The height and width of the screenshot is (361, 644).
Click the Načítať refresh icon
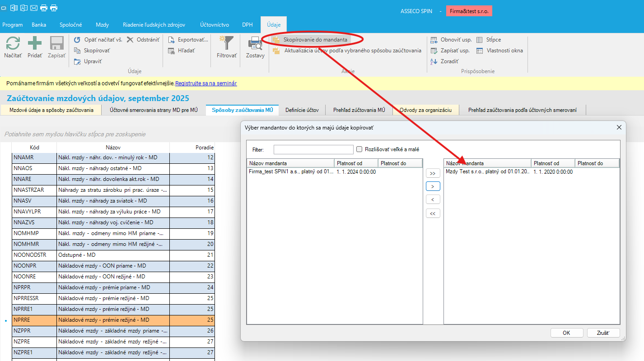click(13, 44)
